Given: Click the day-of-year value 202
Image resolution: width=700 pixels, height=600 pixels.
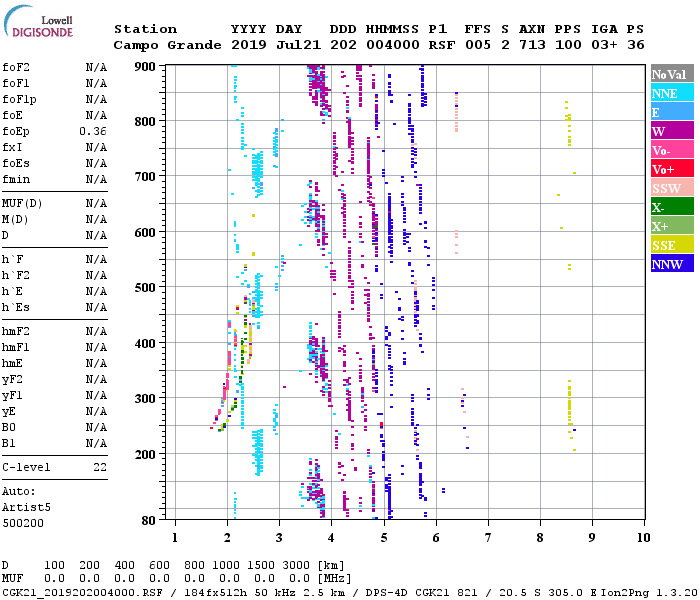Looking at the screenshot, I should 343,45.
